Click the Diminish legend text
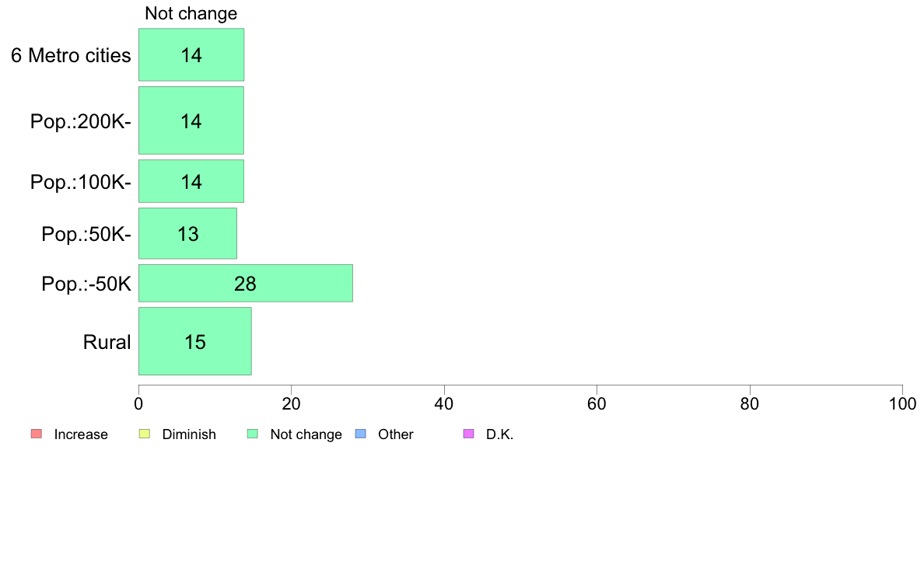The height and width of the screenshot is (572, 924). point(189,434)
